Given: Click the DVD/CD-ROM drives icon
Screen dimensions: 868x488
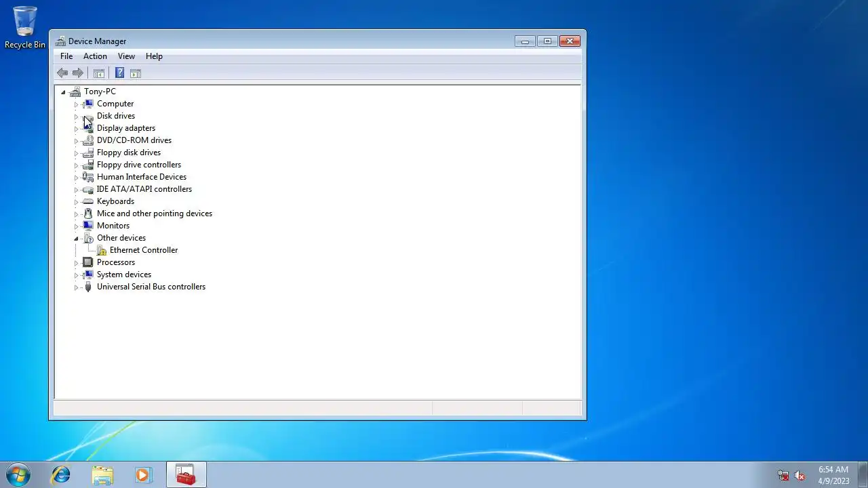Looking at the screenshot, I should click(88, 140).
